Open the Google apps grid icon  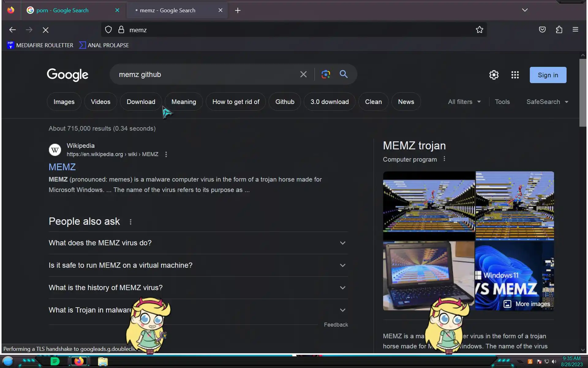(515, 75)
